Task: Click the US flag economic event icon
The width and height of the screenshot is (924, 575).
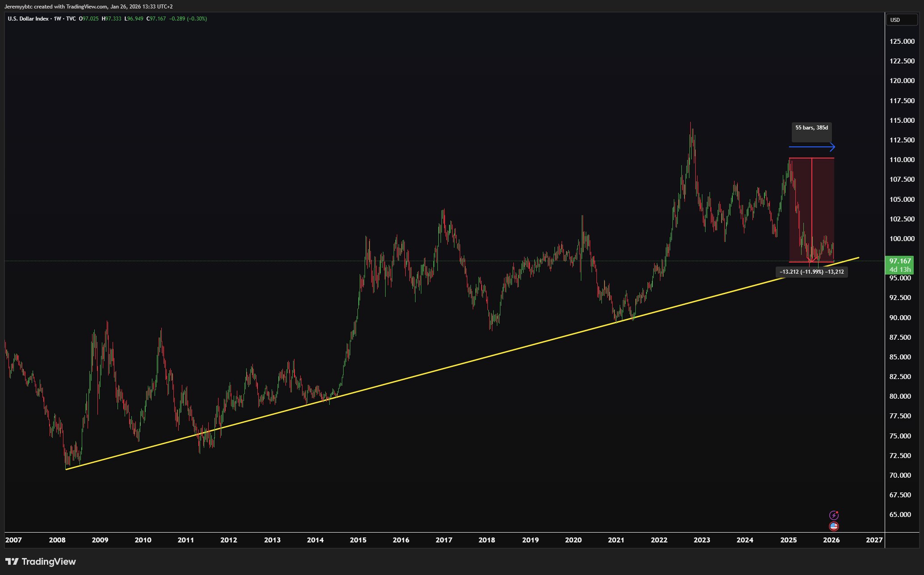Action: tap(834, 526)
